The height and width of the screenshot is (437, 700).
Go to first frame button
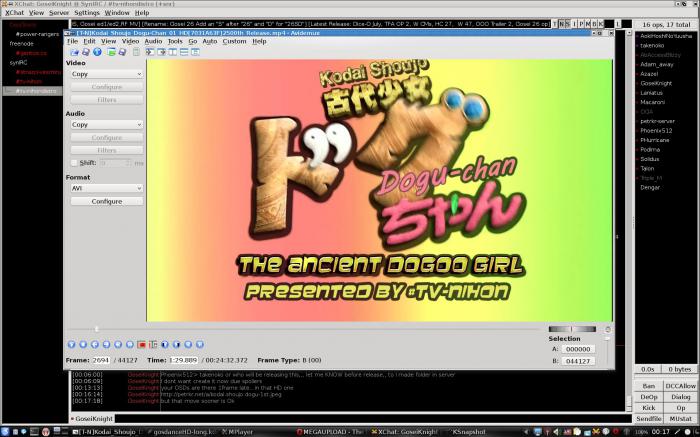coord(188,344)
